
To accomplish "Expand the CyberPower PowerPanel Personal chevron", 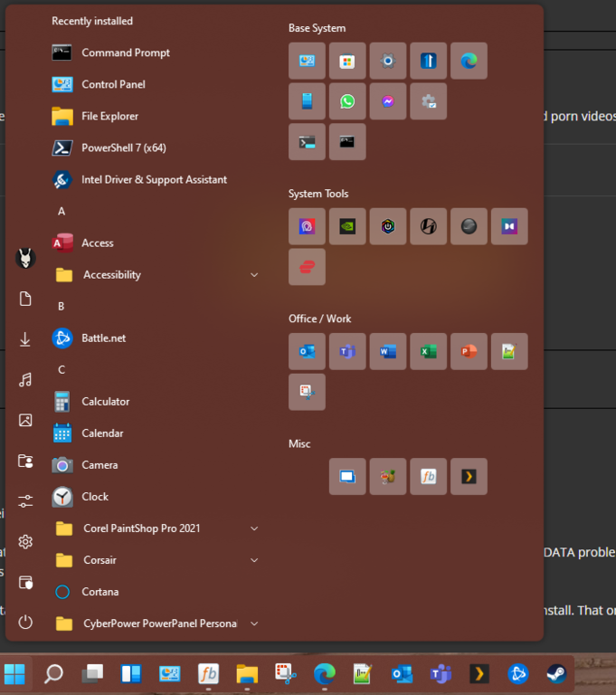I will [254, 624].
